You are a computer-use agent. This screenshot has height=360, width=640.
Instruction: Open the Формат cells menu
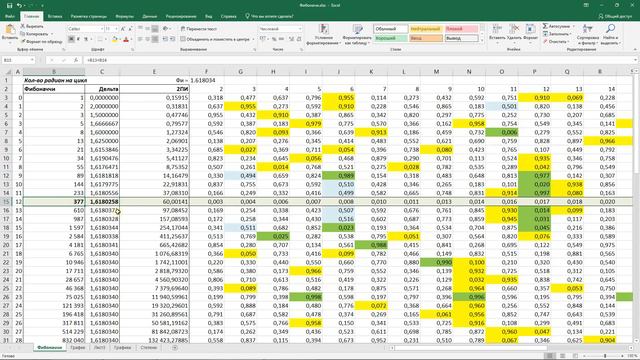click(530, 33)
